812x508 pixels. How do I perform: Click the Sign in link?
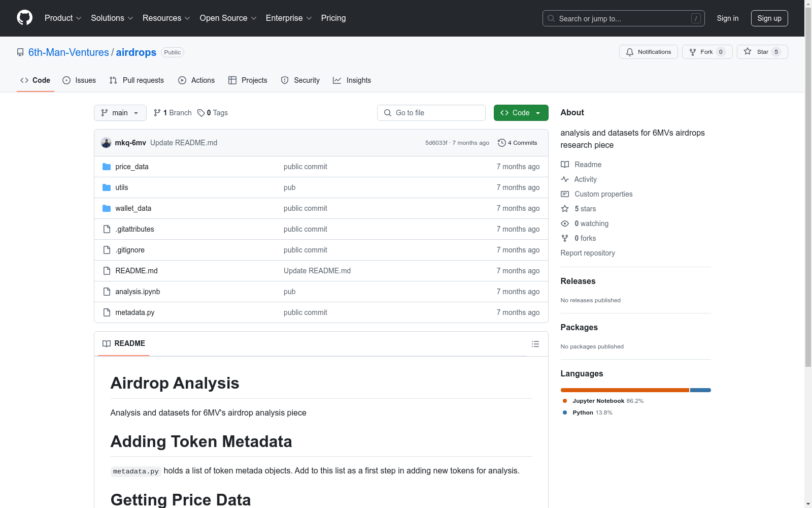click(x=728, y=18)
